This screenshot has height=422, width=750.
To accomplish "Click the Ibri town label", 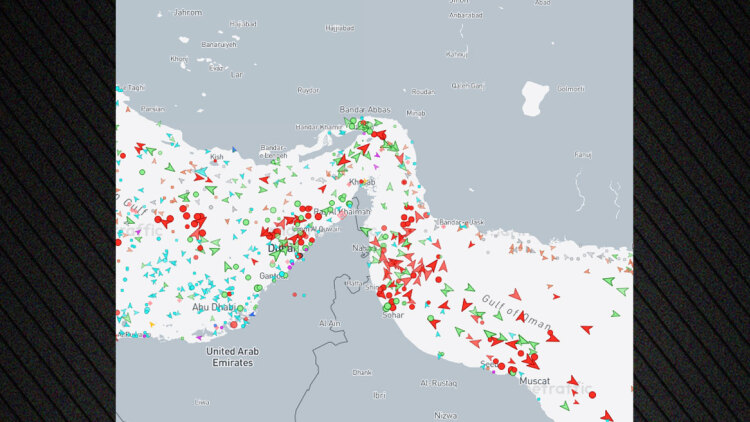I will [379, 395].
